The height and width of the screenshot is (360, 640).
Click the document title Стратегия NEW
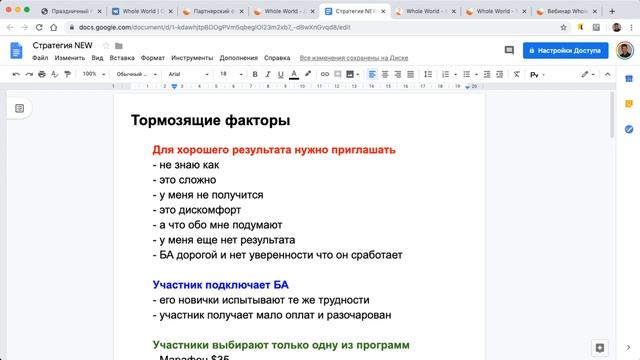(62, 45)
